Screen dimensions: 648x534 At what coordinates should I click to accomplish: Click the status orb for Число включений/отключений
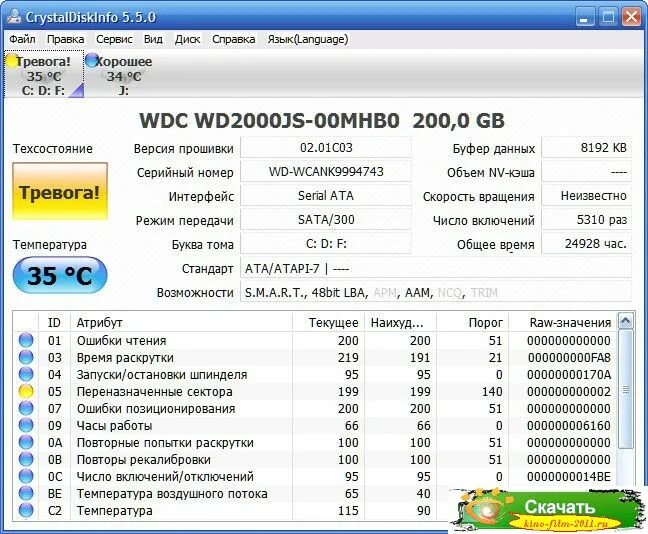coord(26,476)
